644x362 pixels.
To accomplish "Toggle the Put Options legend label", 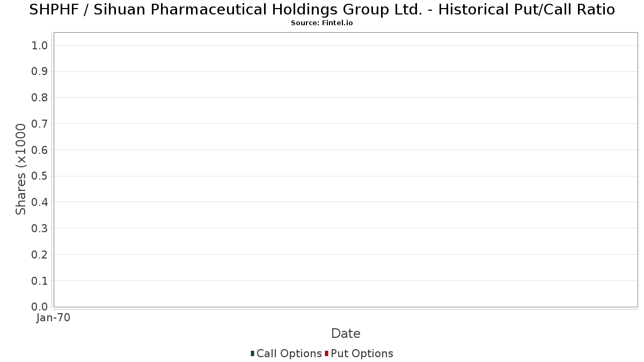I will point(362,353).
